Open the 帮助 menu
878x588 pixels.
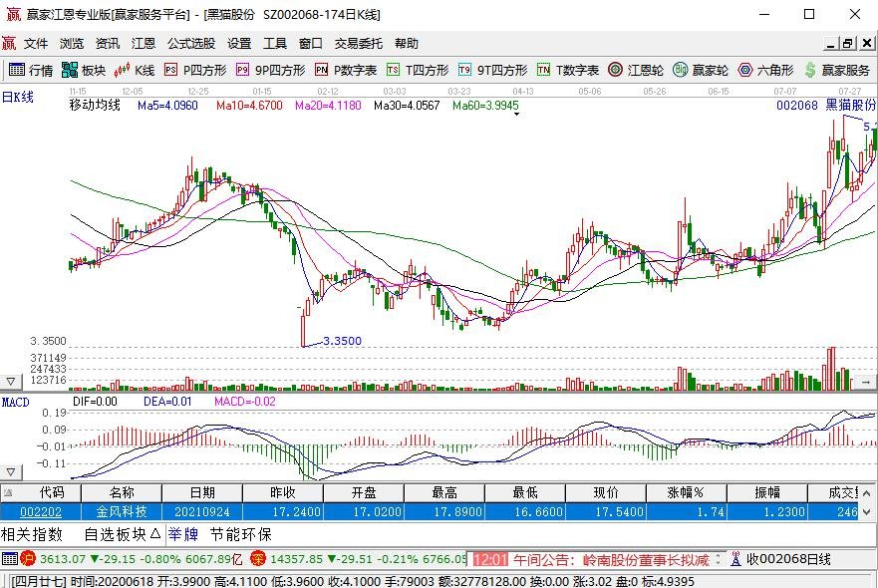(407, 43)
